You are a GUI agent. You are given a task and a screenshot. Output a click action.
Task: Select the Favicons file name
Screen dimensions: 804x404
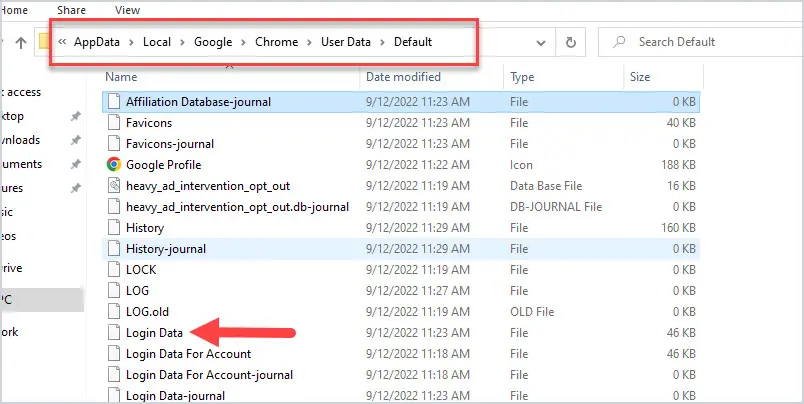point(149,123)
